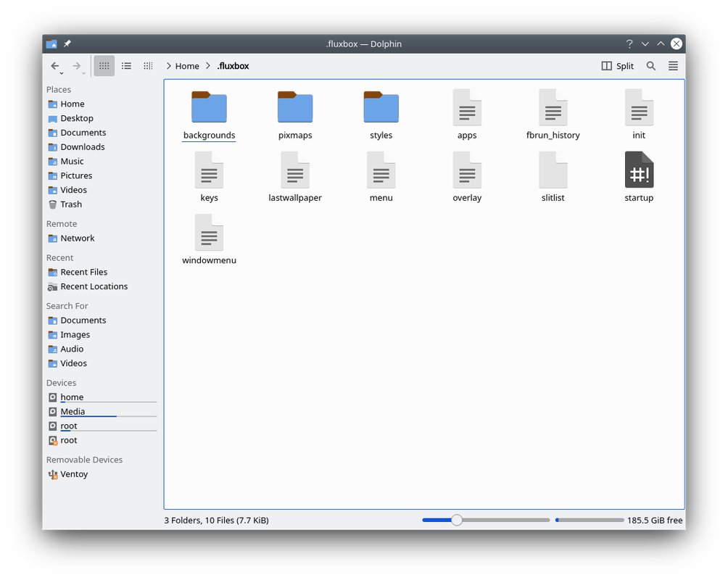The width and height of the screenshot is (728, 580).
Task: Open Documents in Places section
Action: (x=102, y=133)
